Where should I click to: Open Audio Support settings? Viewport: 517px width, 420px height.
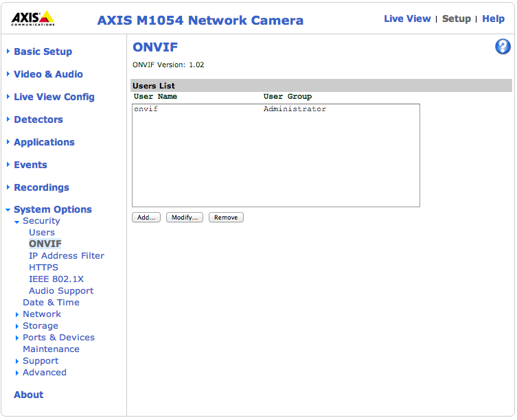(61, 291)
